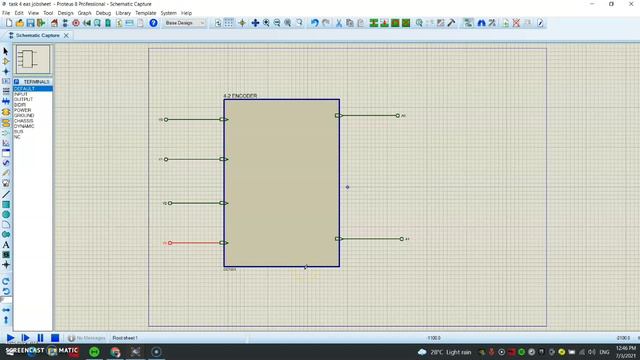Activate the Buses Mode tool
Viewport: 640px width, 360px height.
tap(6, 101)
